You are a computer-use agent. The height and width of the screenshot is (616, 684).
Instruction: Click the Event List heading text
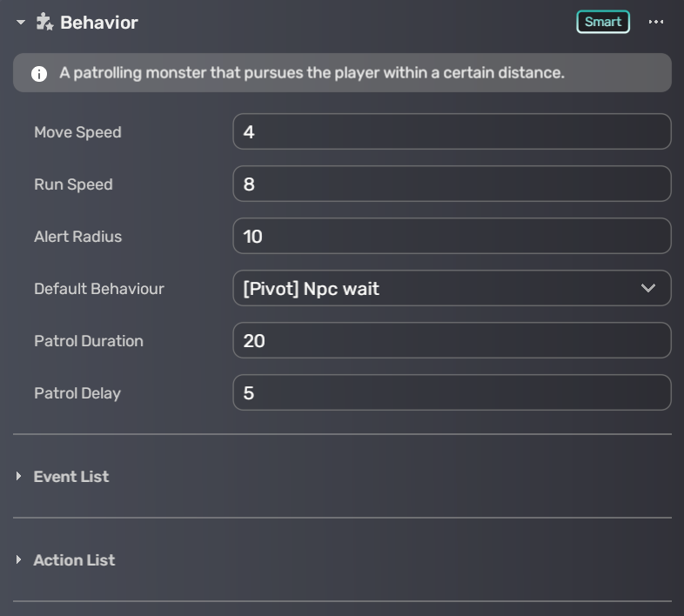coord(71,477)
